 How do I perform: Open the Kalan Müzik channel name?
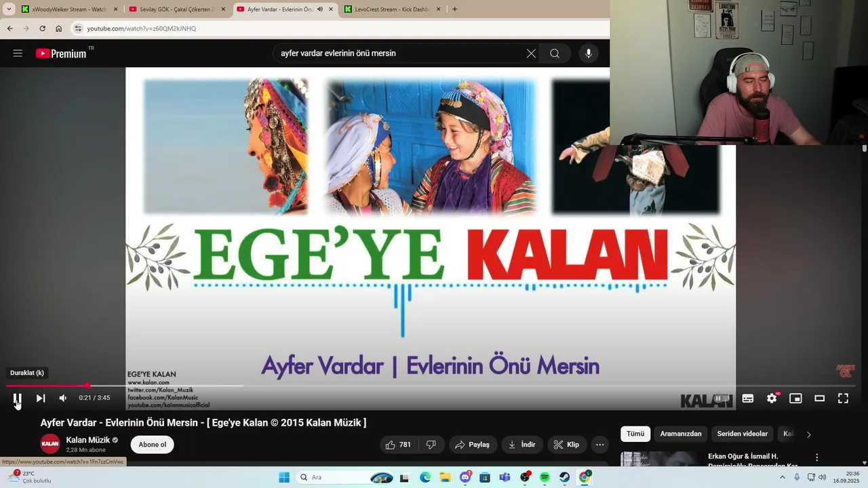(x=88, y=440)
